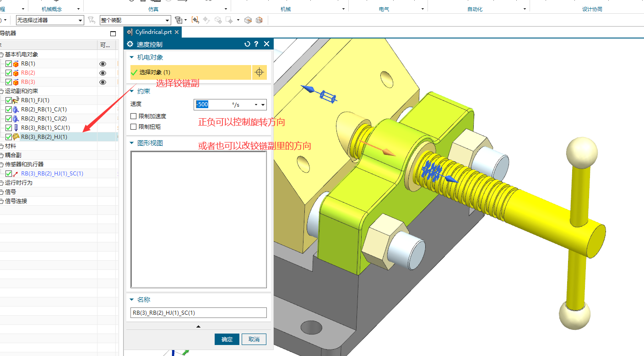Expand the 机械 ribbon group arrow
The height and width of the screenshot is (356, 644).
(x=343, y=9)
